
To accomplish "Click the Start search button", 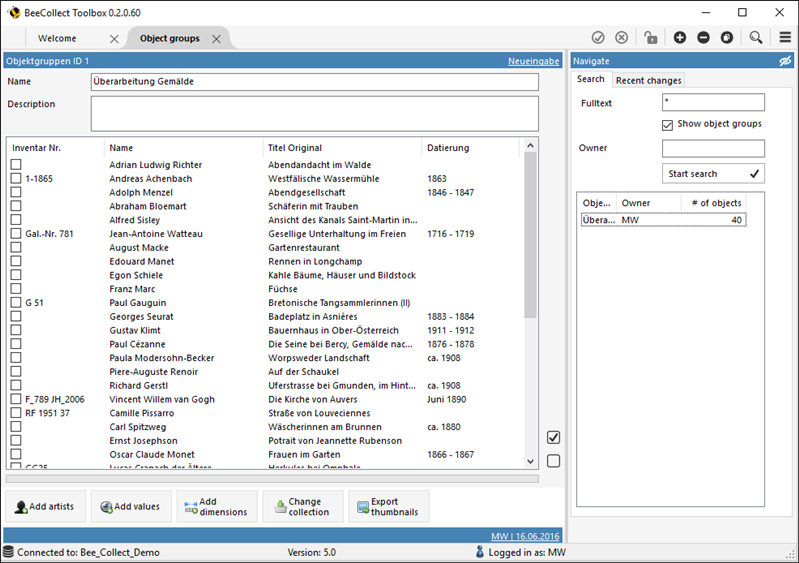I will coord(713,174).
